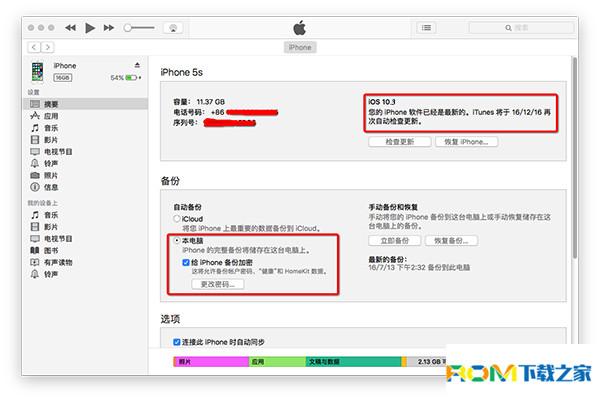600x400 pixels.
Task: Click the iPhone device thumbnail in sidebar
Action: coord(38,72)
